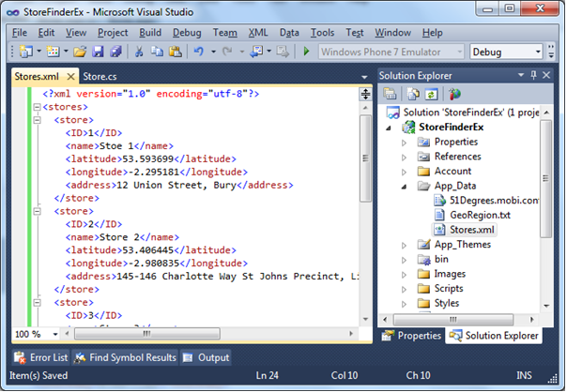The width and height of the screenshot is (567, 392).
Task: Collapse the StoreFinderEx project node
Action: pyautogui.click(x=389, y=128)
